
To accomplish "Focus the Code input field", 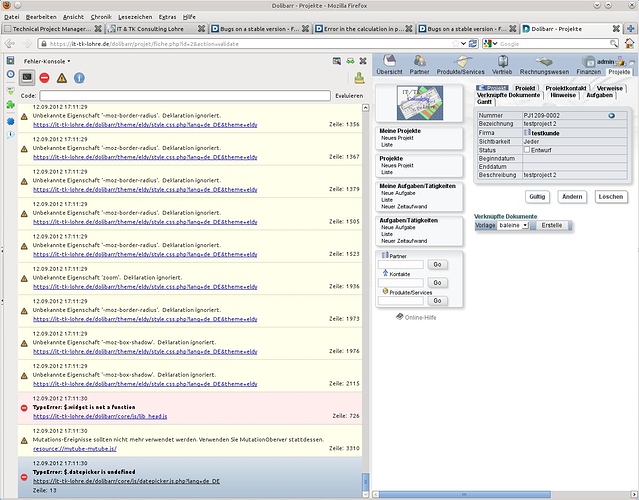I will [x=185, y=96].
